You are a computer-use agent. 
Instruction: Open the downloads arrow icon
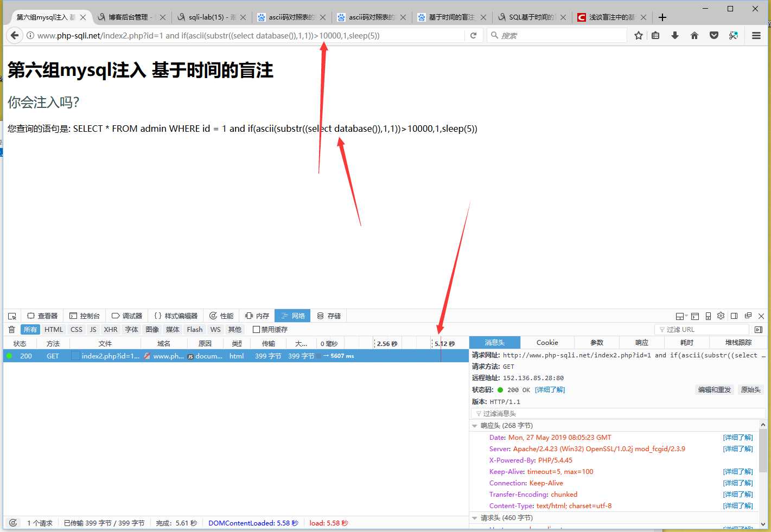tap(675, 35)
